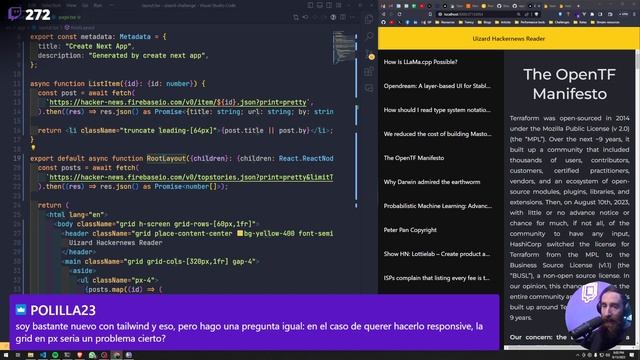Image resolution: width=640 pixels, height=360 pixels.
Task: Open Source Control view with pending badge
Action: point(369,55)
